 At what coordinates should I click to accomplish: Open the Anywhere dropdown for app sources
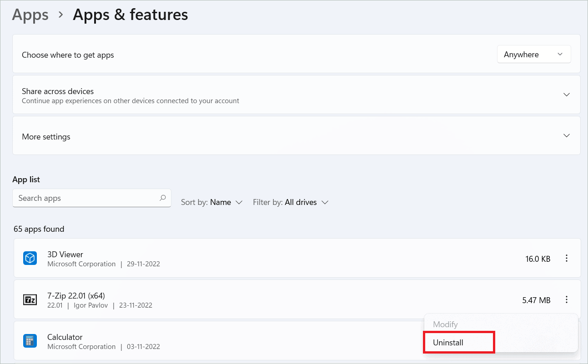(x=533, y=55)
